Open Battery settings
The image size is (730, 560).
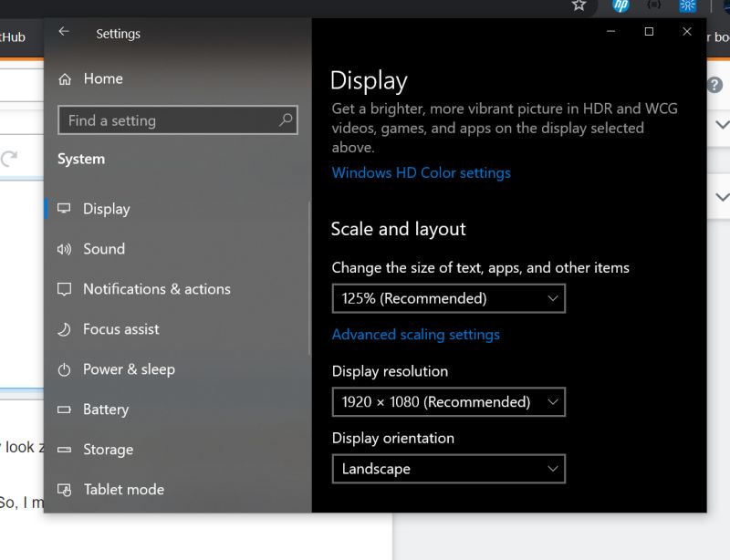coord(178,410)
